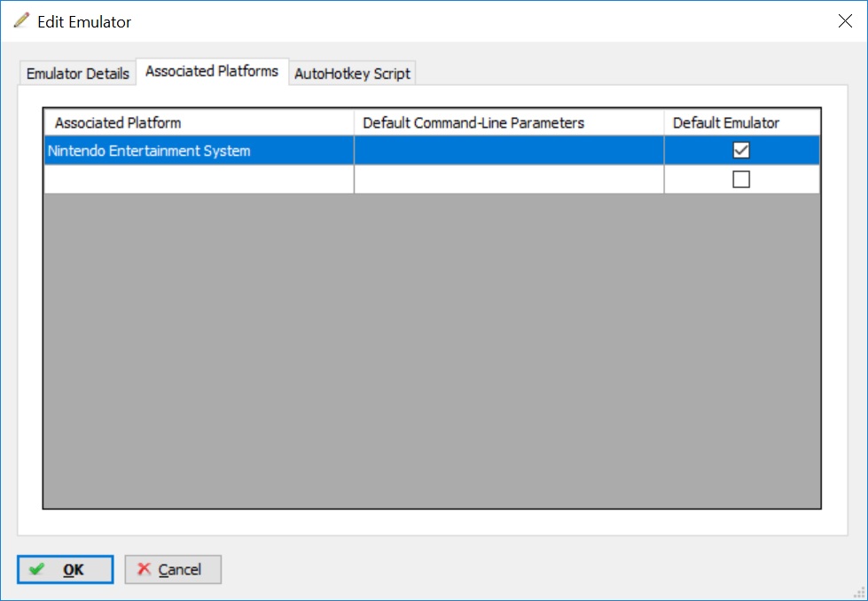Uncheck Default Emulator for Nintendo Entertainment System
This screenshot has height=601, width=868.
[x=741, y=151]
